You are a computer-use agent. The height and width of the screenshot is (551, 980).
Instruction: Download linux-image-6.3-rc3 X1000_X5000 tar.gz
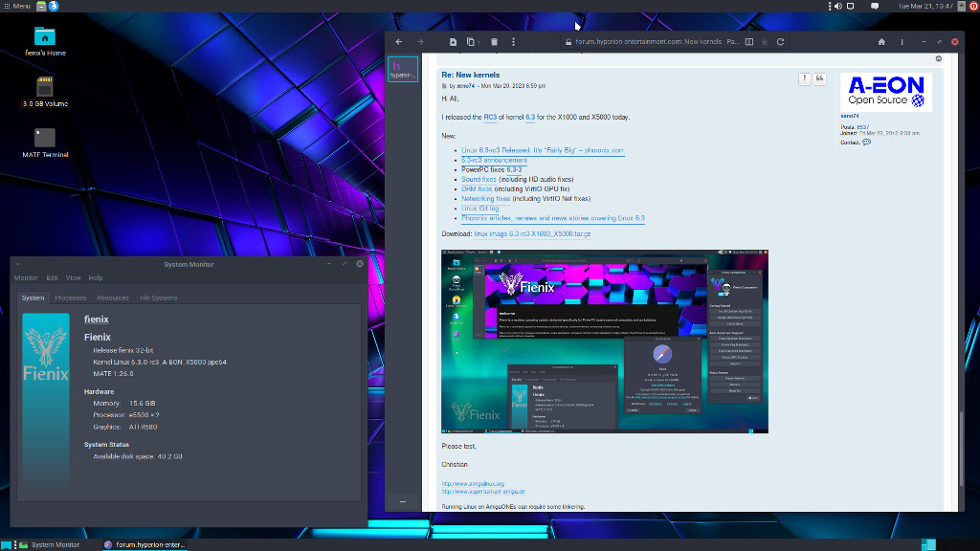(532, 233)
